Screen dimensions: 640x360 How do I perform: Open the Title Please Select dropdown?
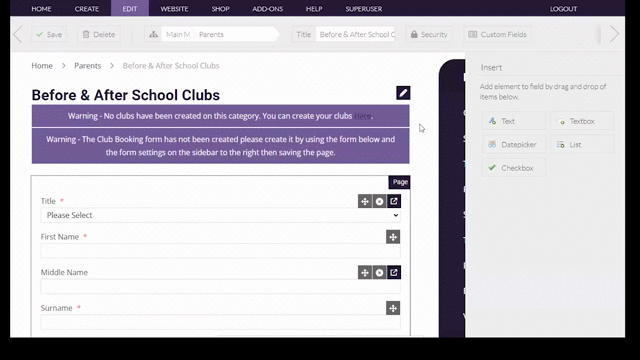point(220,215)
